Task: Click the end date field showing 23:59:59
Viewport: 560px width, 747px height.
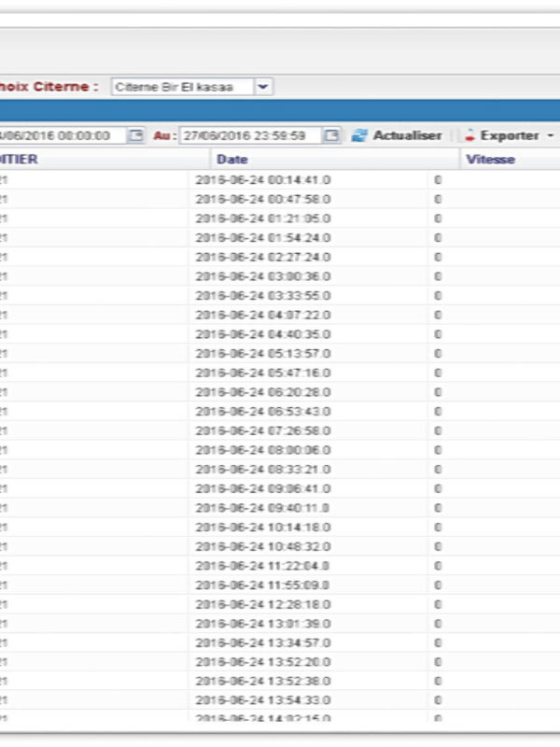Action: click(248, 135)
